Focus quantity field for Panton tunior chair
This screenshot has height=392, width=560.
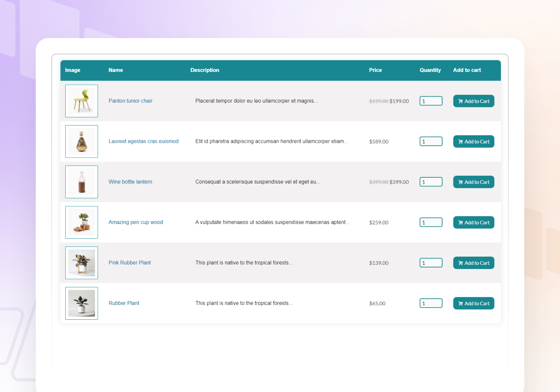point(431,101)
